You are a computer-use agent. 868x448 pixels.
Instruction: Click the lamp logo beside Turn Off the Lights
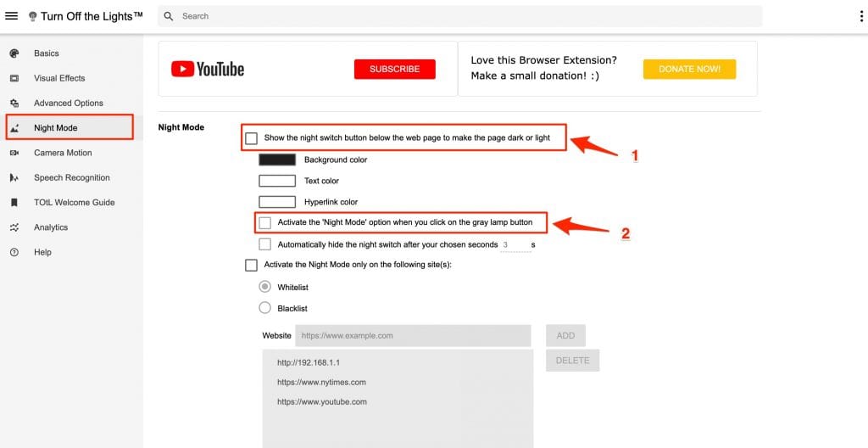[33, 17]
